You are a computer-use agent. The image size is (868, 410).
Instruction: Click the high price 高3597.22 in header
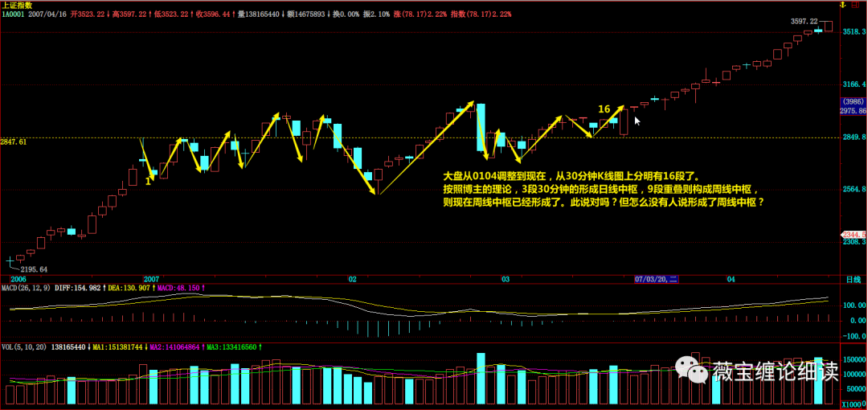click(129, 14)
